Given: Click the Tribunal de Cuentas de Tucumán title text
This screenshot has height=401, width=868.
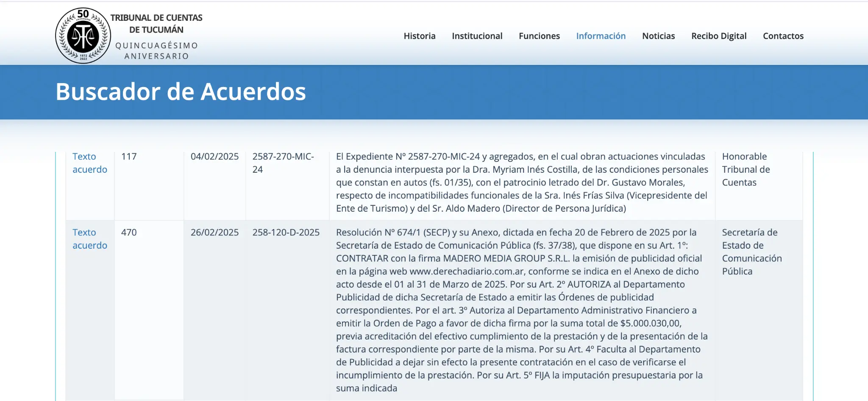Looking at the screenshot, I should point(156,24).
